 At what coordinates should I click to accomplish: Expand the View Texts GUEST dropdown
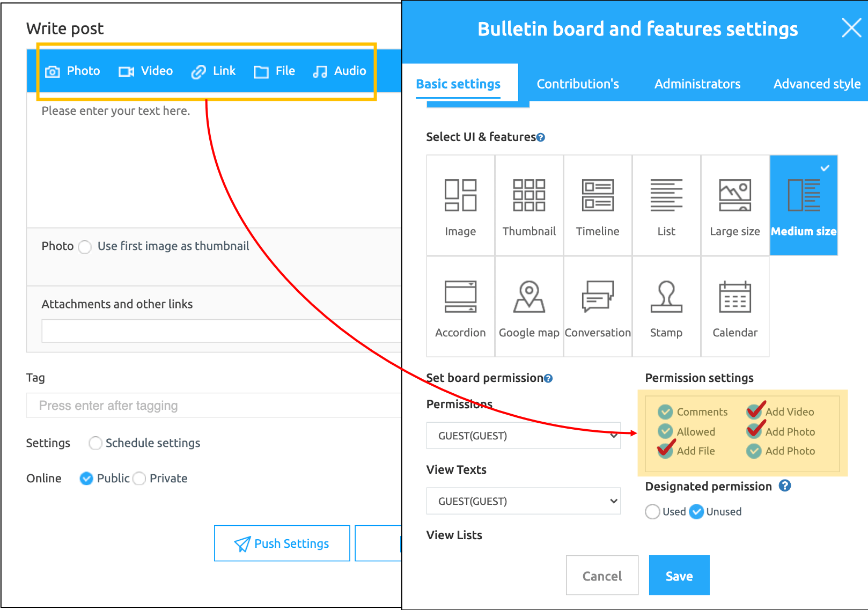[x=523, y=501]
